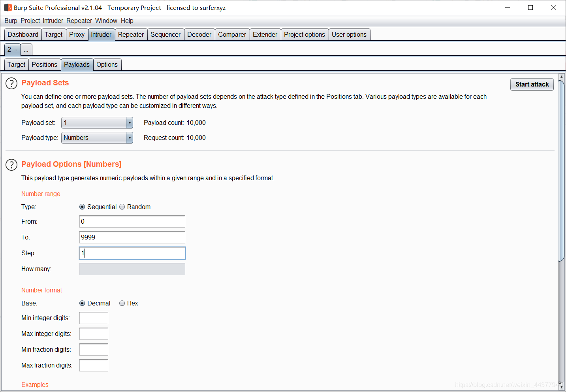Click the Number range label

41,194
